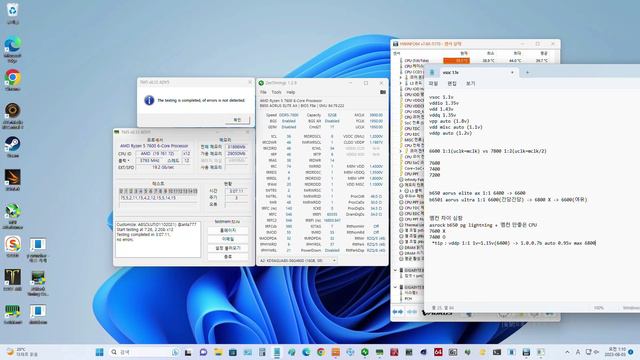Click the 이메일 button in TM5
Image resolution: width=640 pixels, height=360 pixels.
pos(228,239)
